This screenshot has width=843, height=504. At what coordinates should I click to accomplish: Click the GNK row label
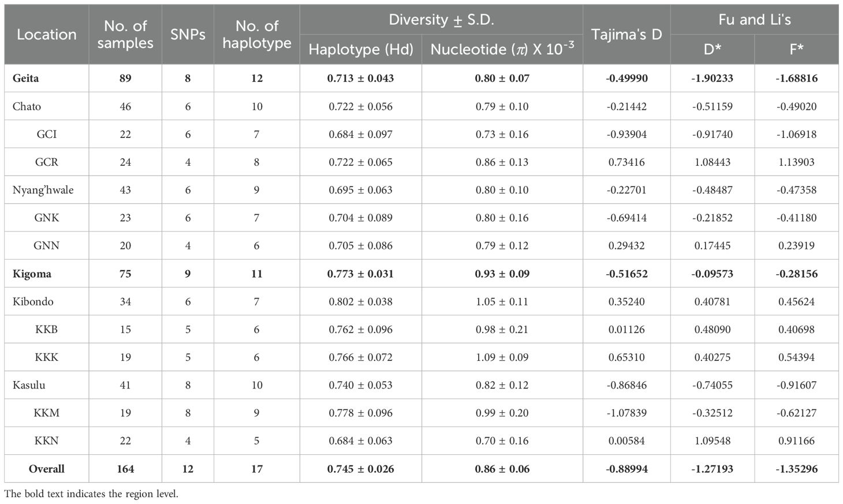coord(47,218)
